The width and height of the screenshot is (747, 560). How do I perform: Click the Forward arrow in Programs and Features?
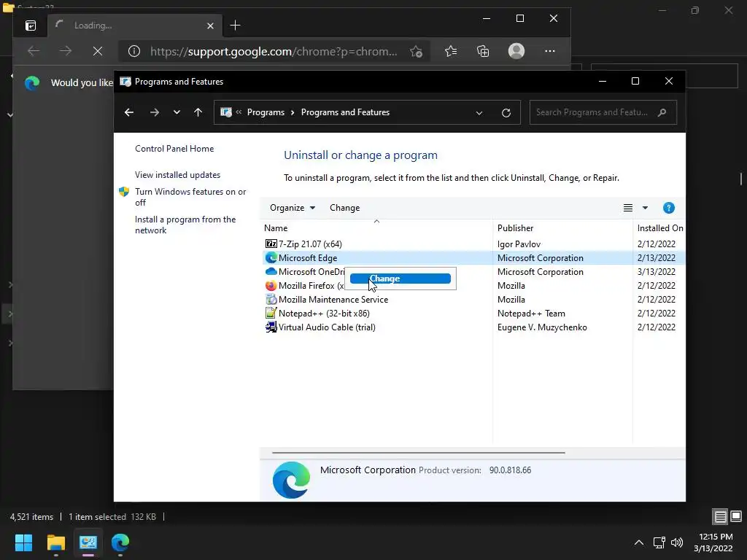click(x=155, y=112)
